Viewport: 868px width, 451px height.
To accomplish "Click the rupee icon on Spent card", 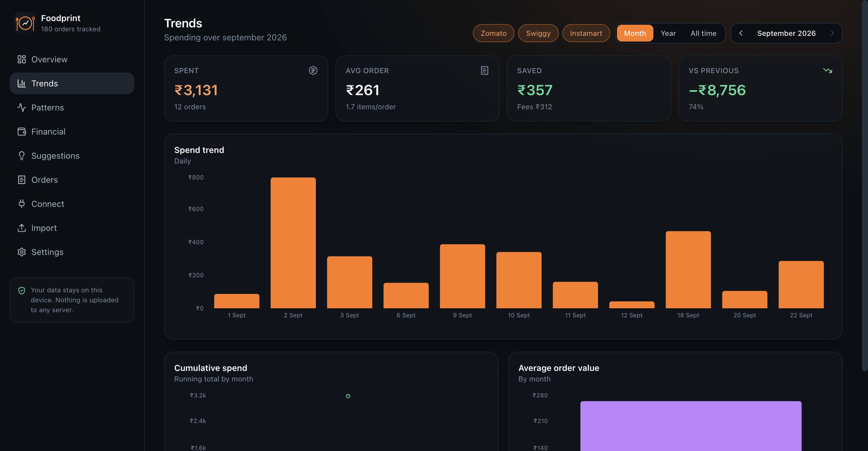I will click(x=313, y=70).
